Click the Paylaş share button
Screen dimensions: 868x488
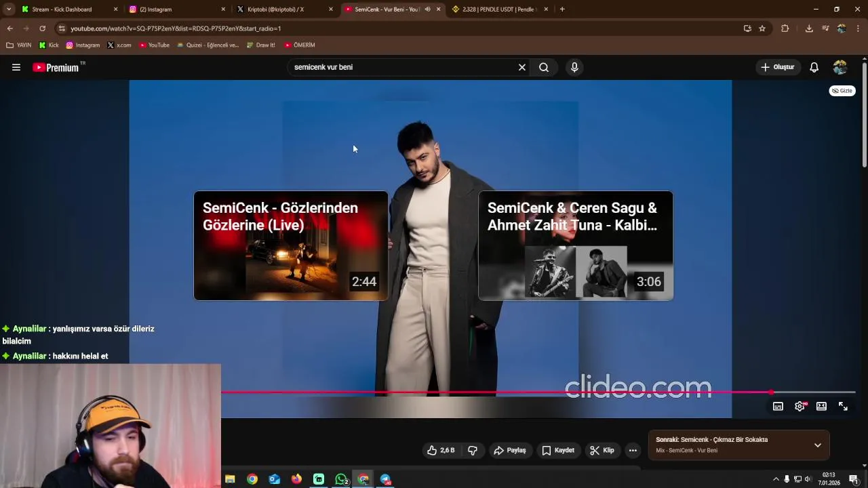510,450
